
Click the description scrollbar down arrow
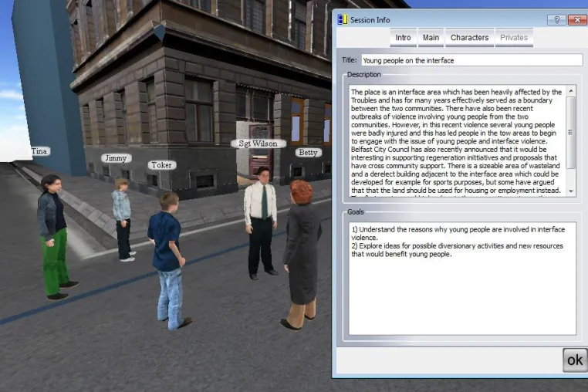click(x=571, y=191)
